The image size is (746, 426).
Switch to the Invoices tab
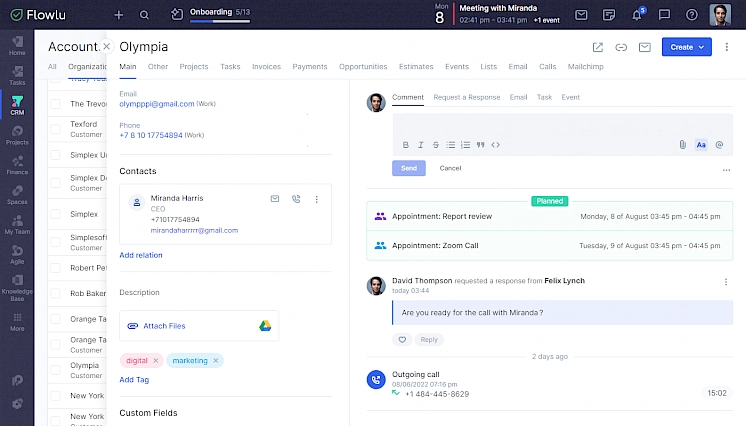pyautogui.click(x=266, y=67)
